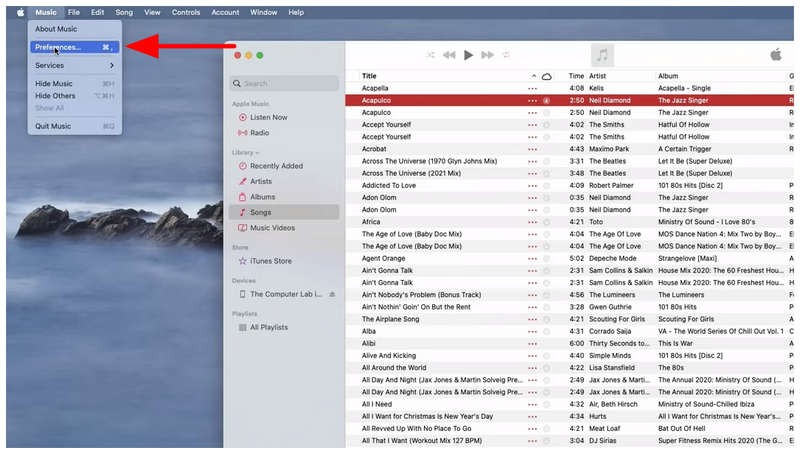Select the song Acrobat by Maximo Park

pos(569,149)
